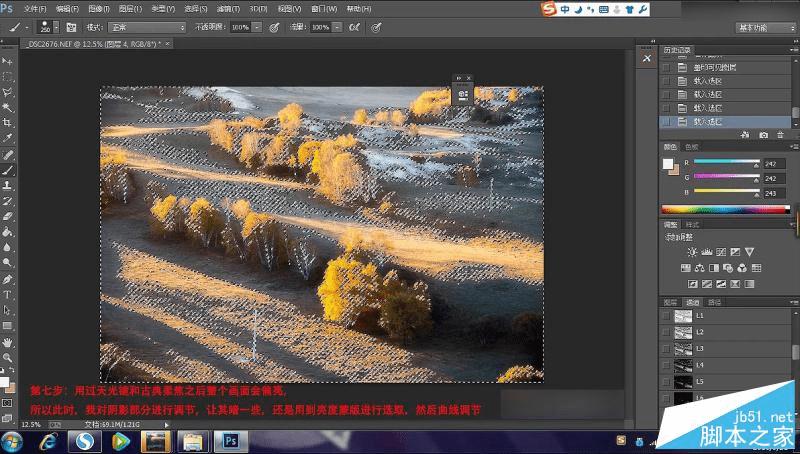Select the Crop tool
The width and height of the screenshot is (800, 454).
click(7, 123)
